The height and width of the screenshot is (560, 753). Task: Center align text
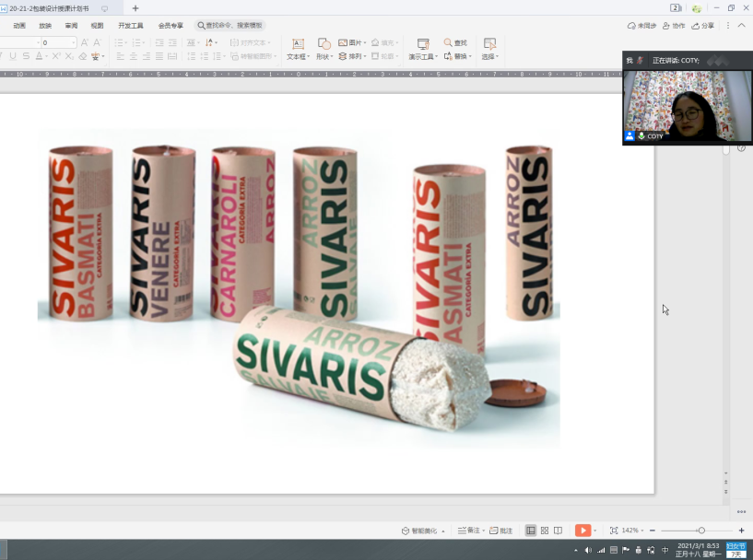133,56
